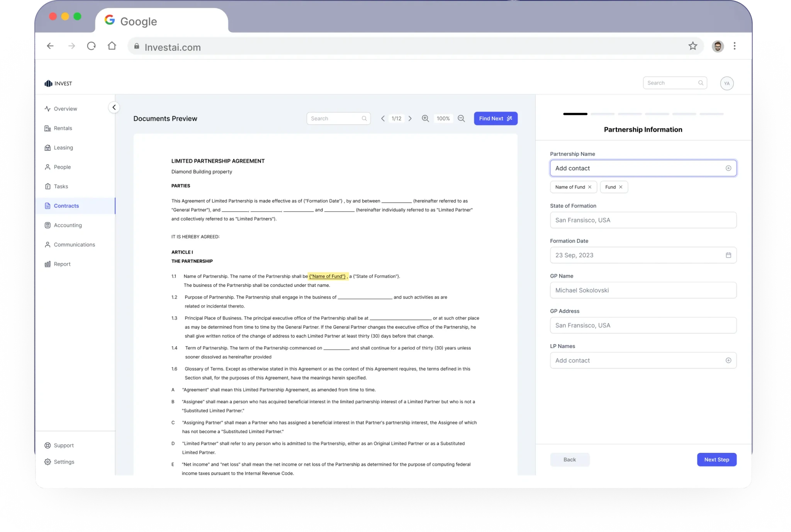This screenshot has height=532, width=791.
Task: Remove the Fund tag
Action: click(x=621, y=187)
